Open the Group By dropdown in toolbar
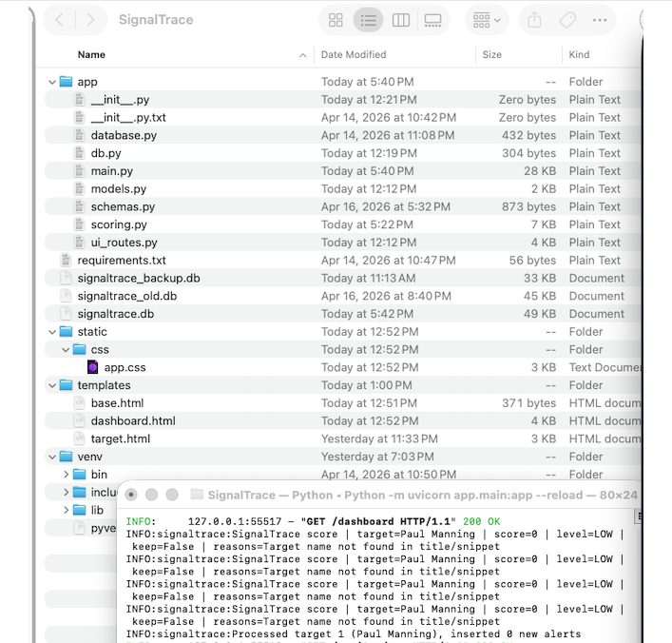 487,20
